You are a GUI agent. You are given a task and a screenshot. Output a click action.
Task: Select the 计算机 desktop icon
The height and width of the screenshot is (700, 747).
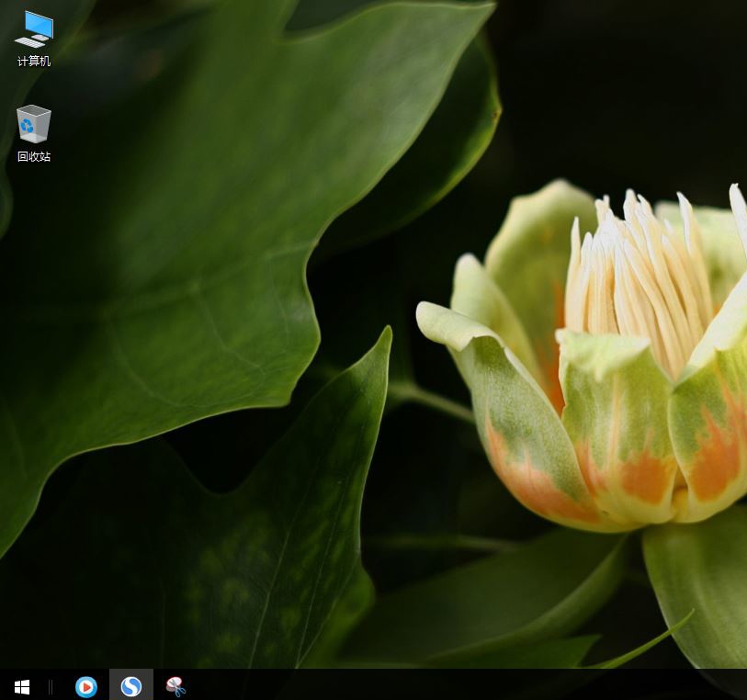[34, 30]
